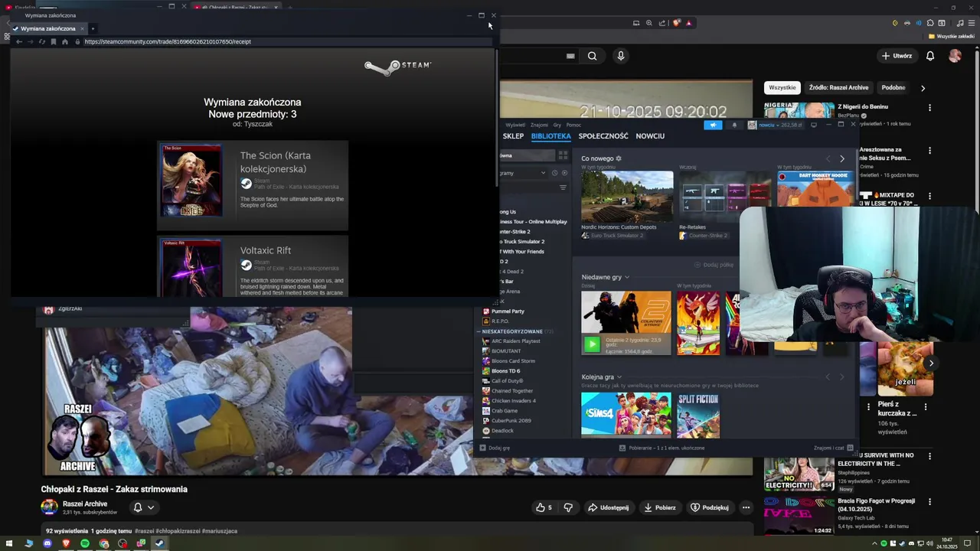This screenshot has height=551, width=980.
Task: Open The Sims 4 game tile
Action: [626, 415]
